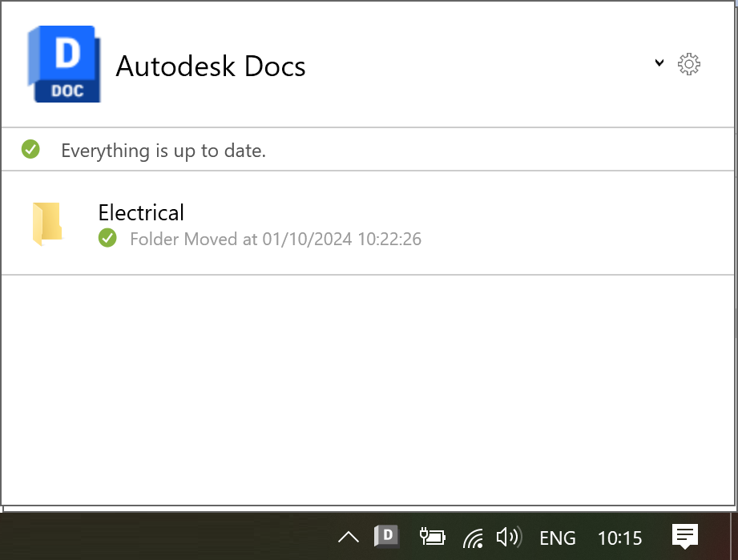The width and height of the screenshot is (738, 560).
Task: Click the volume speaker tray icon
Action: (509, 537)
